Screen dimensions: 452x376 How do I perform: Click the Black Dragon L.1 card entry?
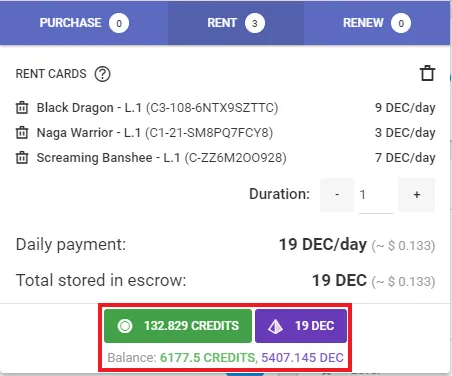coord(157,108)
